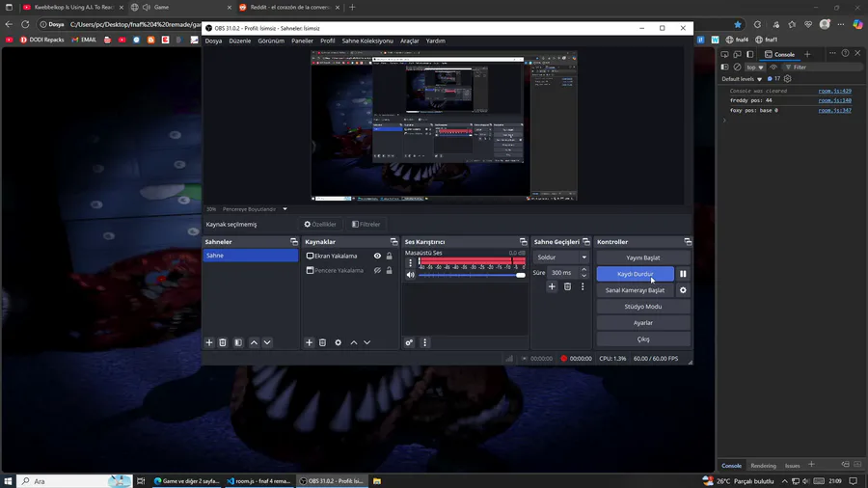Toggle inspect element mode in DevTools
Screen dimensions: 868x488
[x=724, y=54]
